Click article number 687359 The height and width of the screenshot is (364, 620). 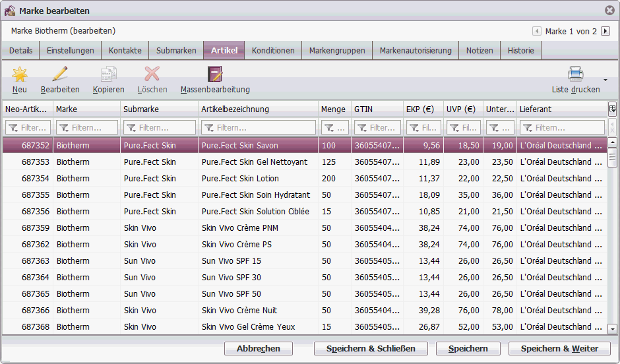(x=36, y=228)
